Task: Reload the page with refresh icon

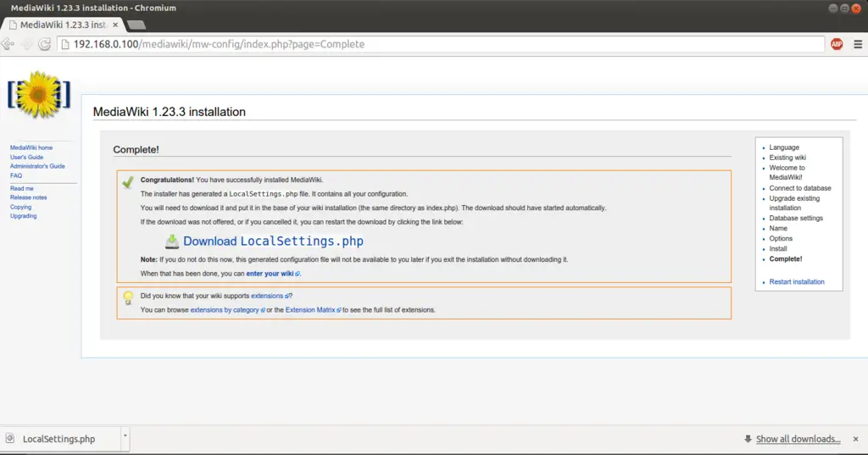Action: coord(44,44)
